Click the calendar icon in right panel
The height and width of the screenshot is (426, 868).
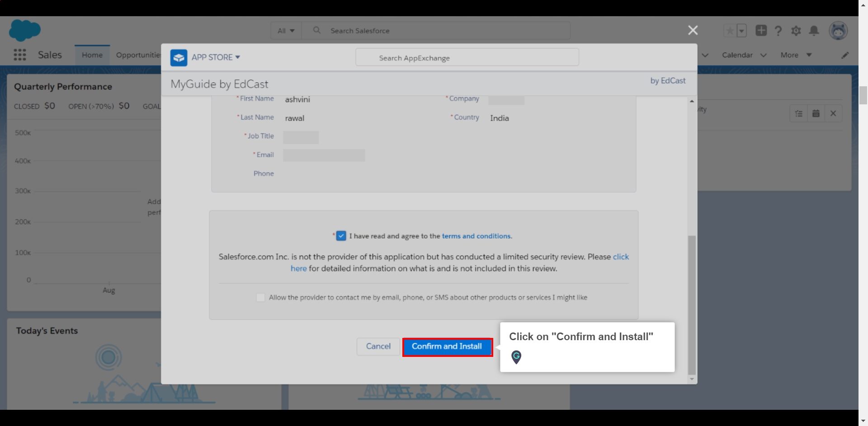[x=816, y=113]
